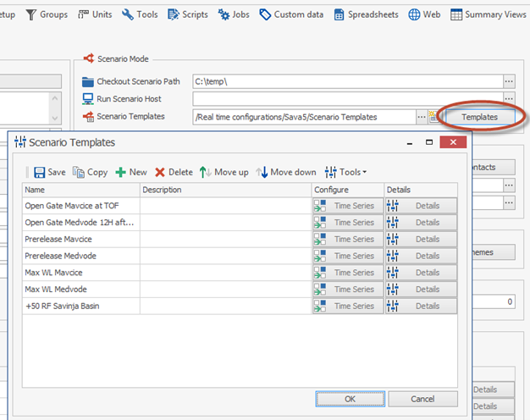Maximize the Scenario Templates dialog
This screenshot has height=420, width=530.
(429, 142)
